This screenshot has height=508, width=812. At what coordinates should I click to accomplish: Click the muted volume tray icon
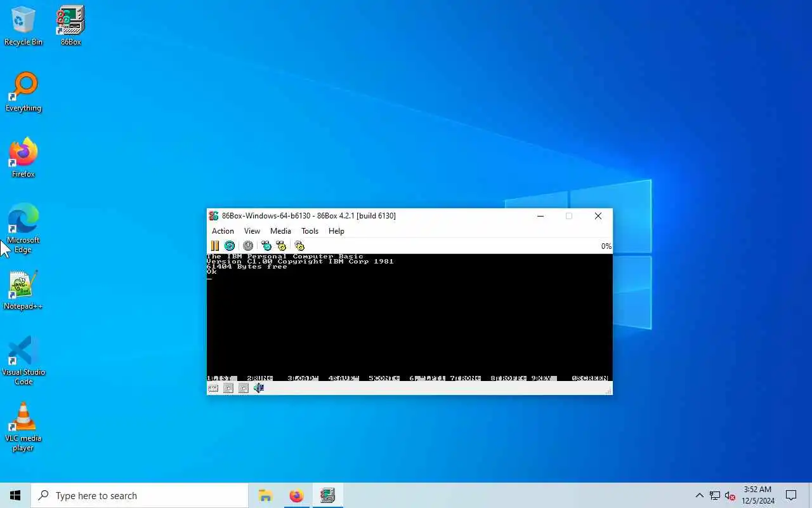(730, 495)
